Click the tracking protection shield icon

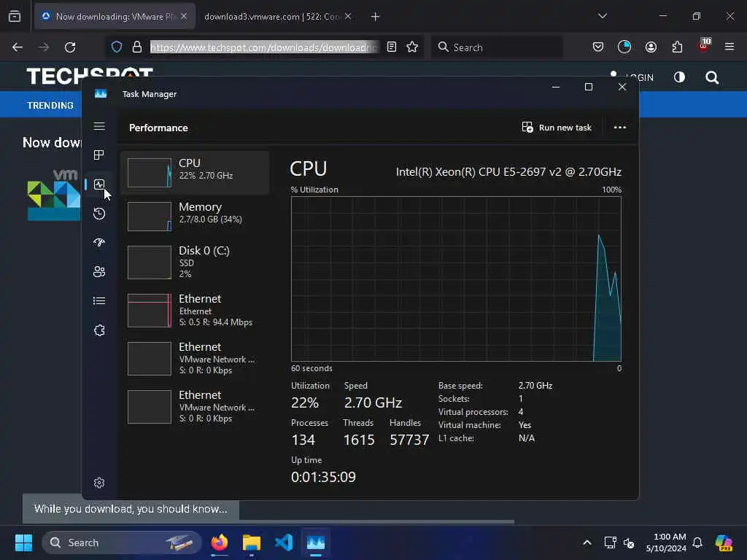117,47
